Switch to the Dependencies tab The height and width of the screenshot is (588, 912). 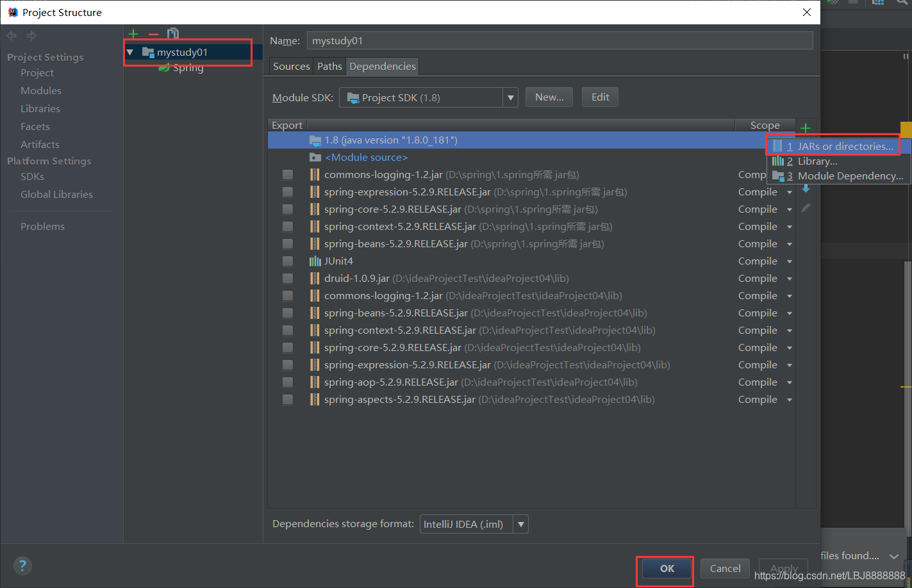point(383,67)
